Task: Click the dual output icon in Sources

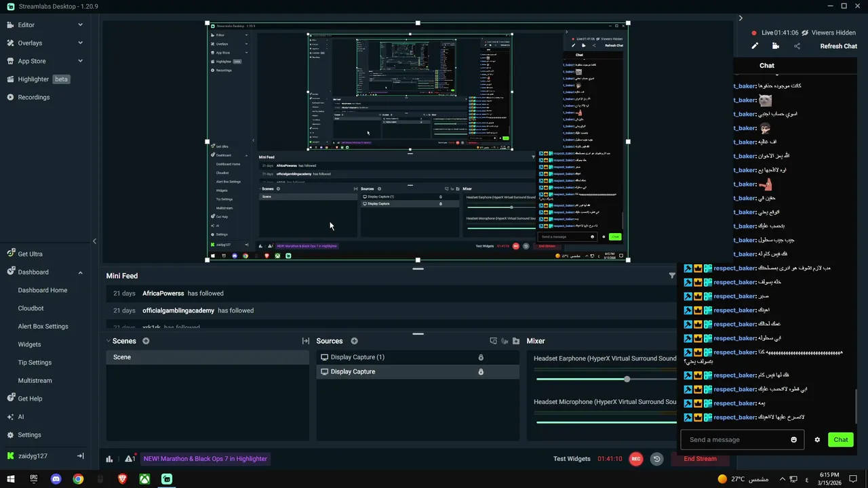Action: click(x=494, y=341)
